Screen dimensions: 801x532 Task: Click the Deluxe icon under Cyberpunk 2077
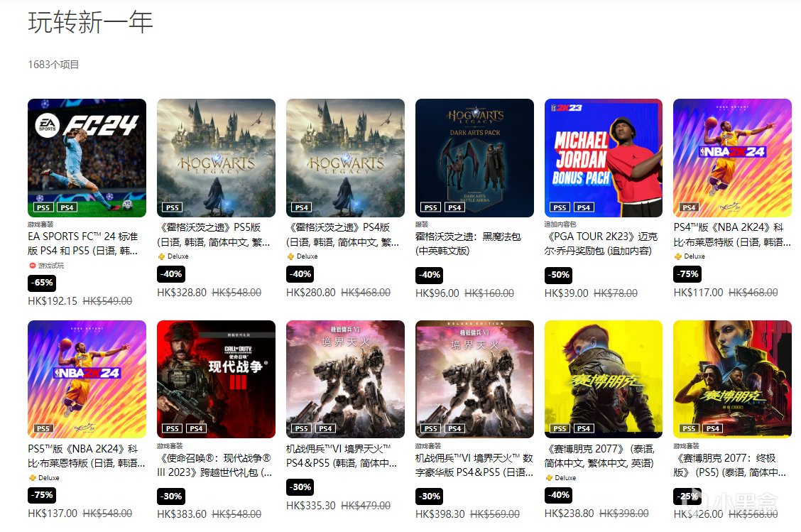(549, 478)
